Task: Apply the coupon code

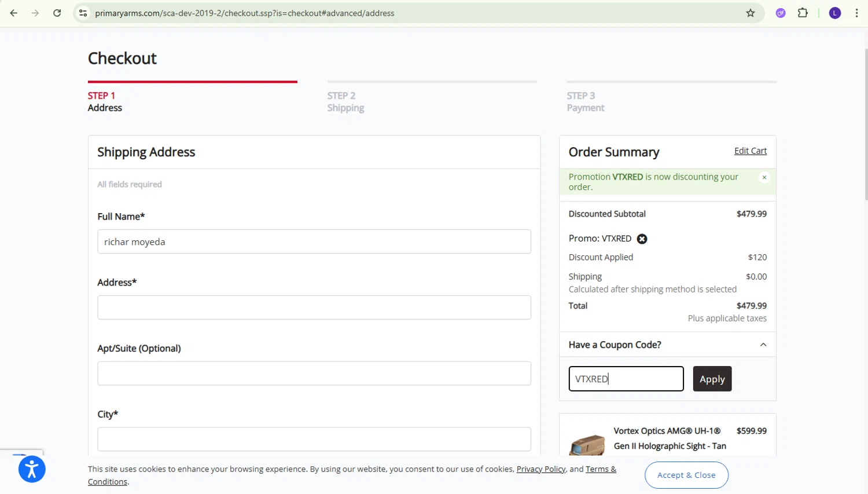Action: [712, 379]
